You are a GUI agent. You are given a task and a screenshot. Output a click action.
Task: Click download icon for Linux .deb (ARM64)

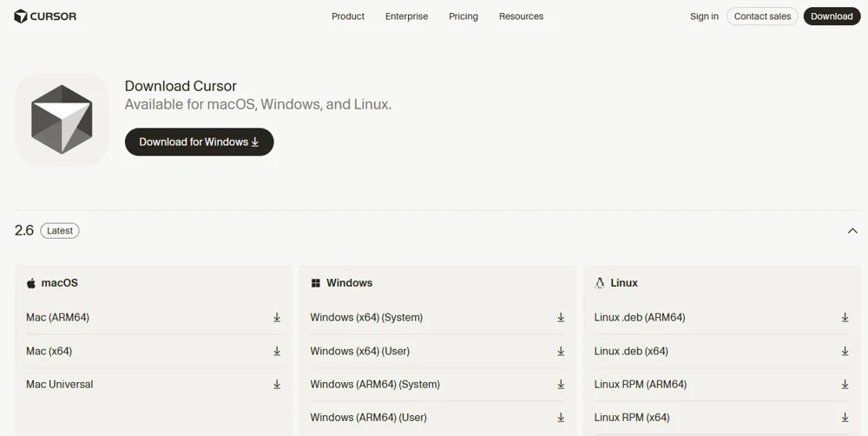coord(845,317)
